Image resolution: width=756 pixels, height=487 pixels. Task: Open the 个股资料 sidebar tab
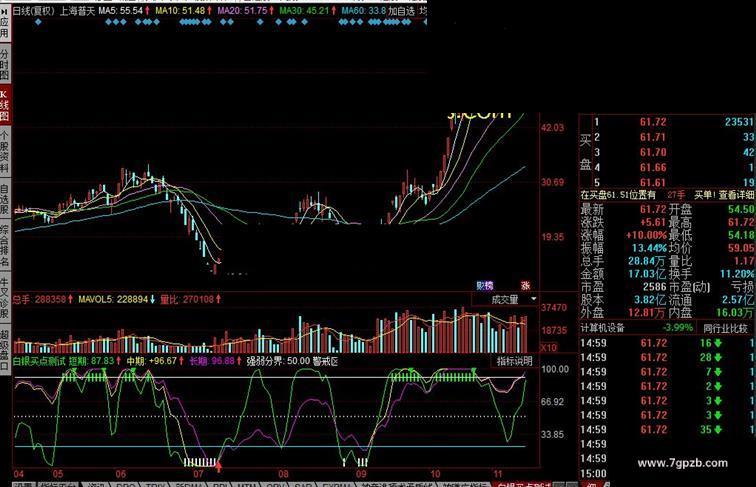[5, 151]
